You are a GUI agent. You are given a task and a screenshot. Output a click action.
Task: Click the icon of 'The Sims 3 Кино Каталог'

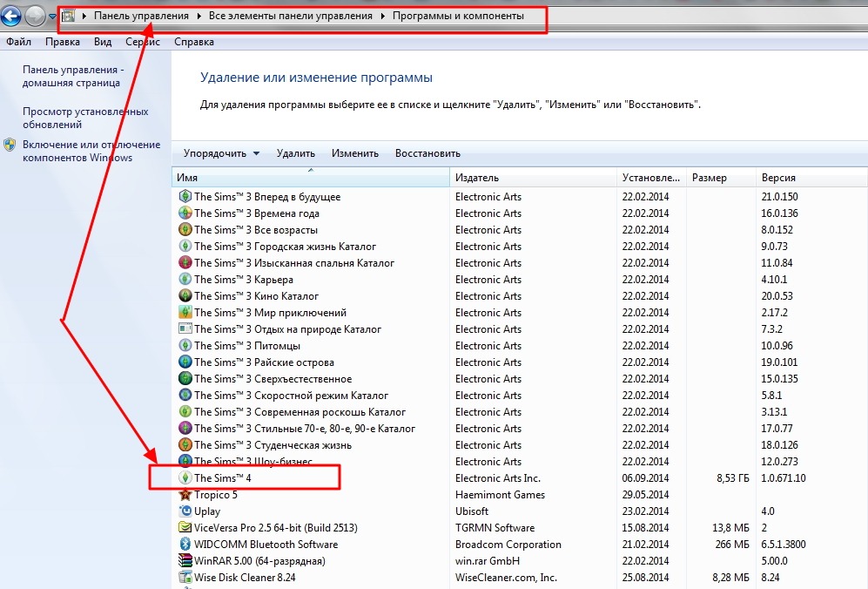tap(185, 296)
